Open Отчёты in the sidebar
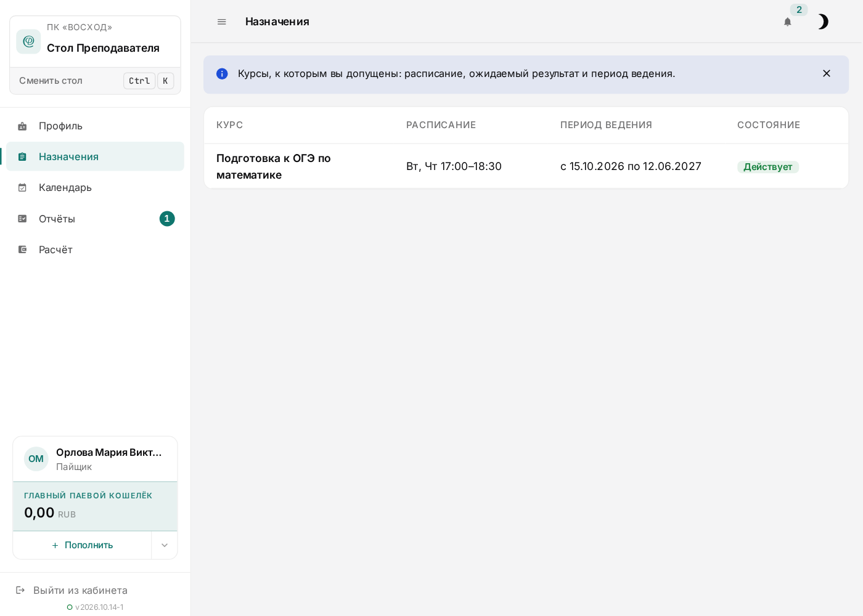 click(x=95, y=219)
